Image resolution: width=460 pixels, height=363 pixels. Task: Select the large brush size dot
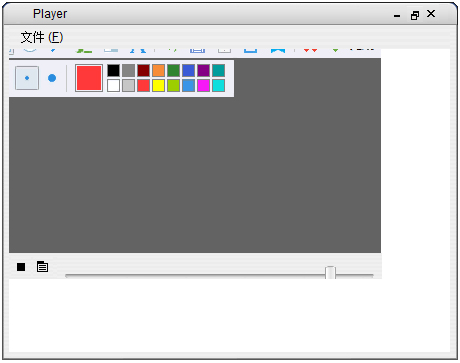[x=52, y=78]
